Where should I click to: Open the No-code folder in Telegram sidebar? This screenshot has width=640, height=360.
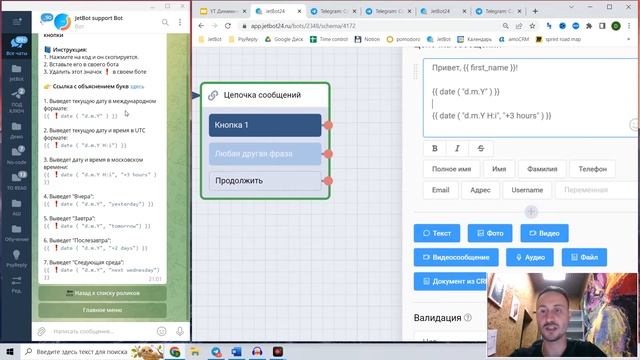tap(16, 155)
